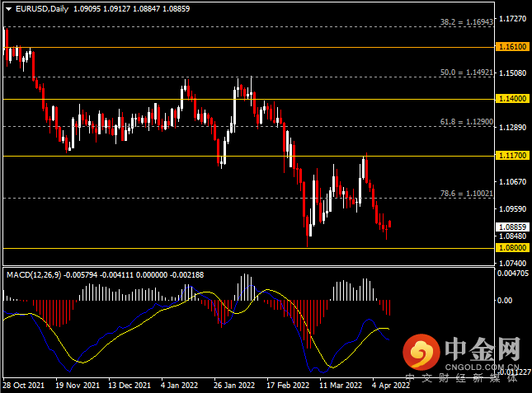This screenshot has height=393, width=532.
Task: Click the 50.0 Fibonacci level label
Action: (466, 73)
